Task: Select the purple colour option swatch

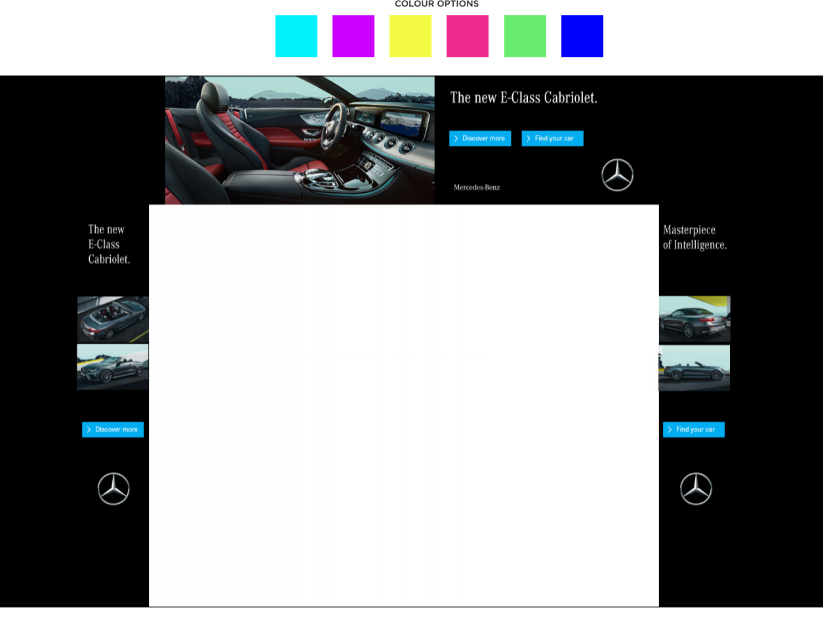Action: click(353, 36)
